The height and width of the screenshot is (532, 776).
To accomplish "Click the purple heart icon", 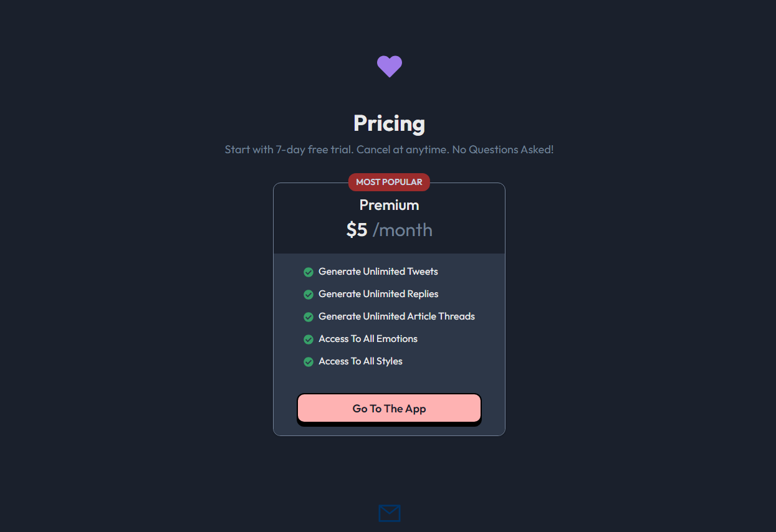I will click(389, 66).
